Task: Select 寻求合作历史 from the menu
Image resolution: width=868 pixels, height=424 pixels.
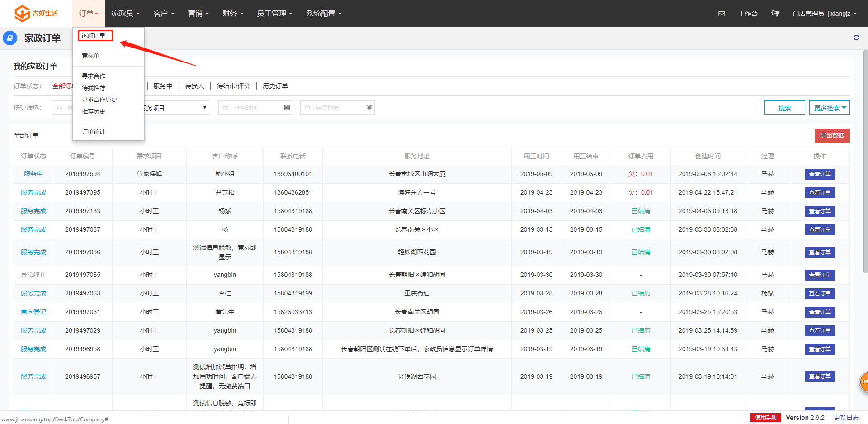Action: click(x=99, y=100)
